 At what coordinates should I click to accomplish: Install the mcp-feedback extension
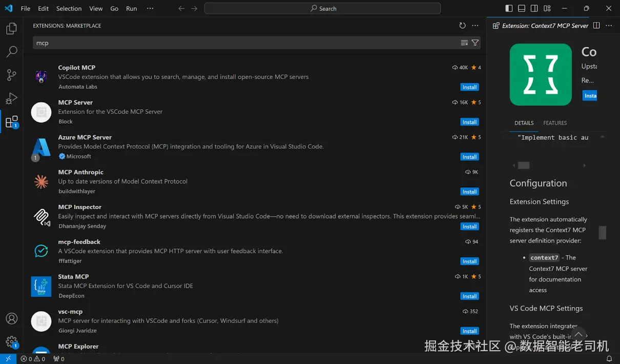(469, 261)
